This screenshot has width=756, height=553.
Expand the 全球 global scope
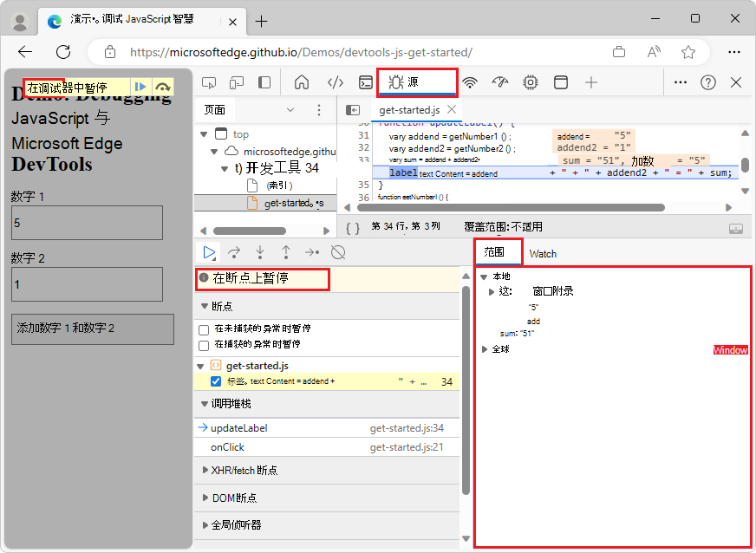coord(485,349)
